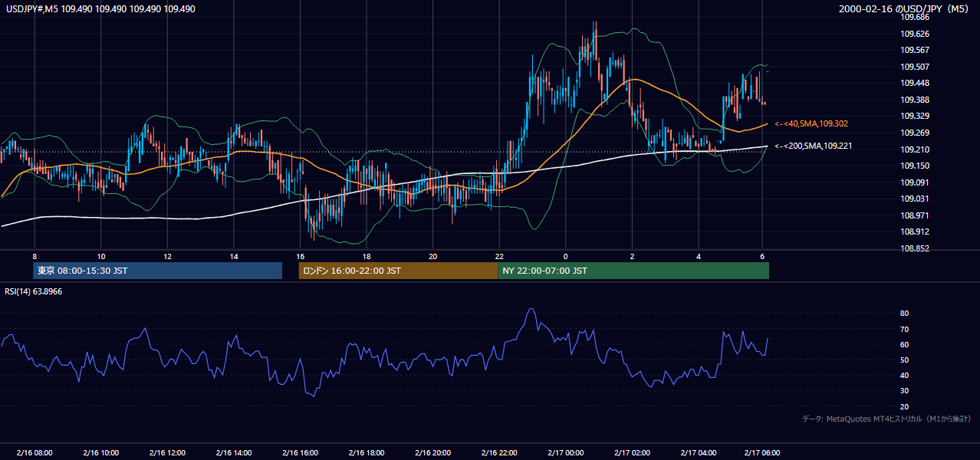
Task: Click the 2/16 14:00 bottom date label
Action: click(234, 452)
